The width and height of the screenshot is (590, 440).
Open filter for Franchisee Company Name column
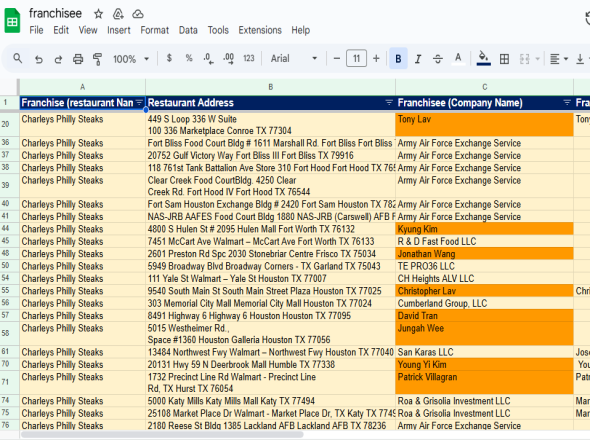pyautogui.click(x=567, y=102)
